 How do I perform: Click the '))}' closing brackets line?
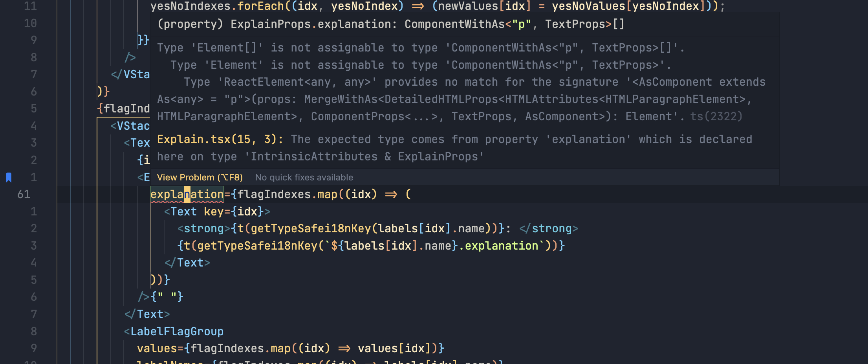coord(160,280)
